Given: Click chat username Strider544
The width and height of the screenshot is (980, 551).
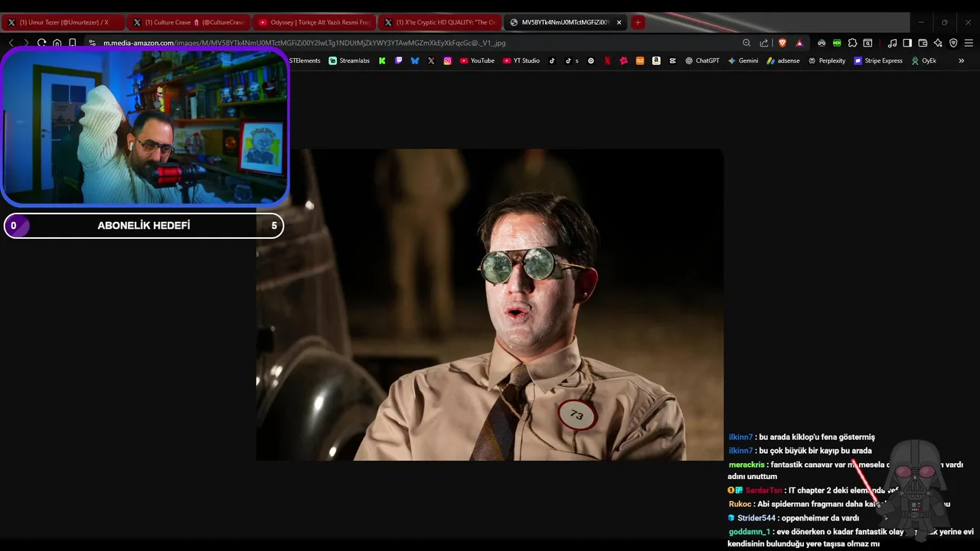Looking at the screenshot, I should pos(757,518).
